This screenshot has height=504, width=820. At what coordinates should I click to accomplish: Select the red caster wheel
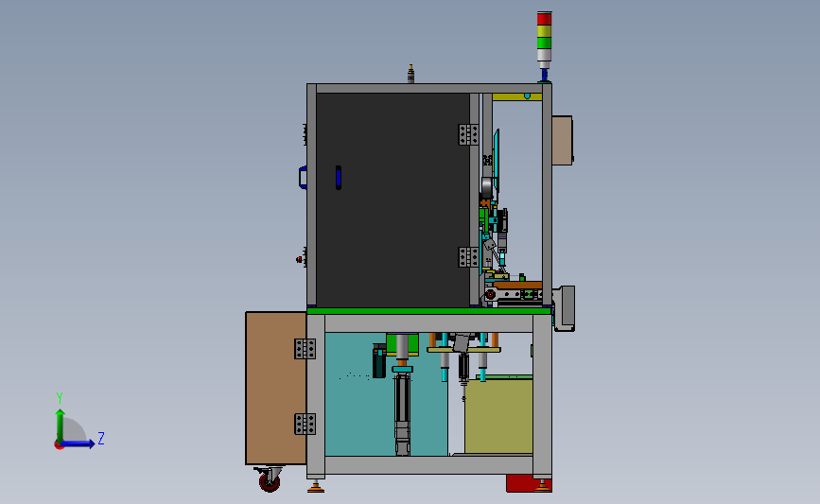[x=270, y=482]
